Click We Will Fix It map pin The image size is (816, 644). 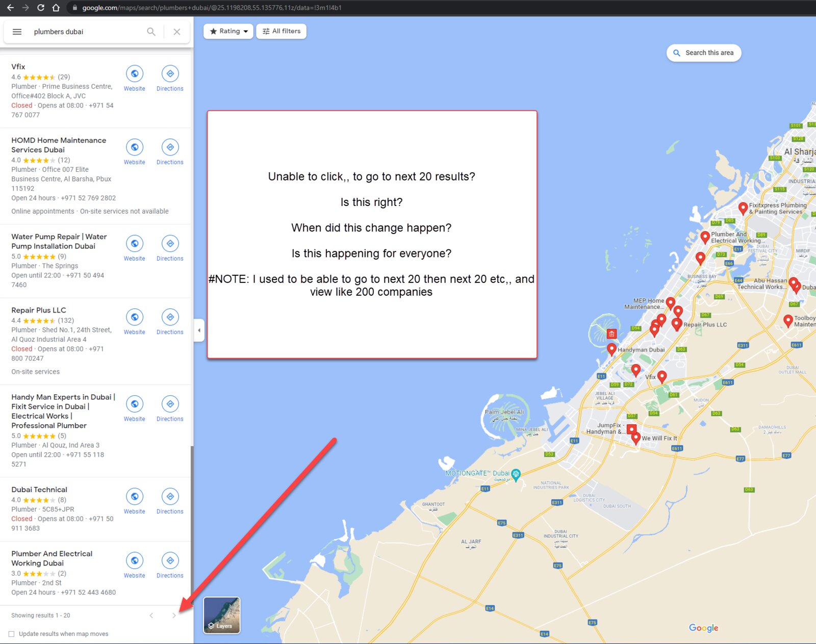[x=635, y=437]
